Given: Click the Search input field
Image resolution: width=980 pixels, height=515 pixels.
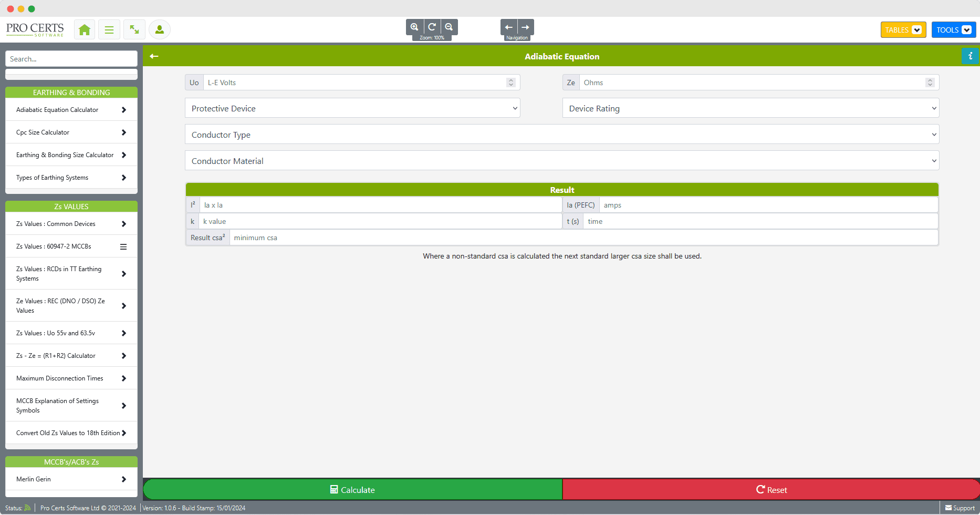Looking at the screenshot, I should (x=71, y=59).
